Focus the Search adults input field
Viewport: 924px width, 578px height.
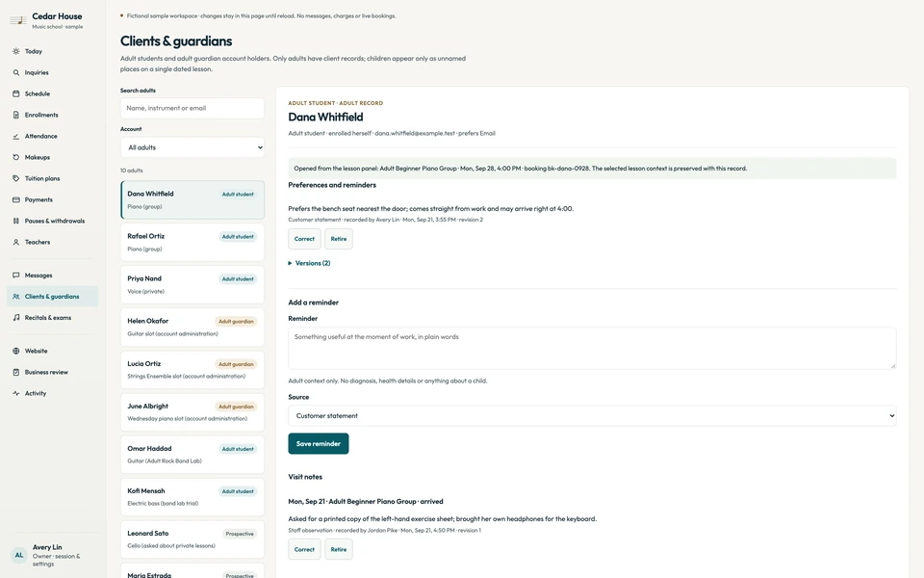pos(192,109)
